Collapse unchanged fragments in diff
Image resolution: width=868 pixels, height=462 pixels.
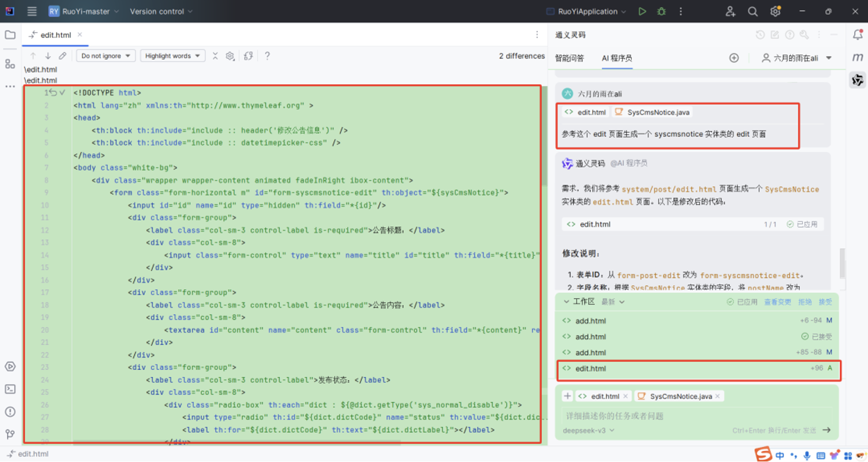(215, 56)
